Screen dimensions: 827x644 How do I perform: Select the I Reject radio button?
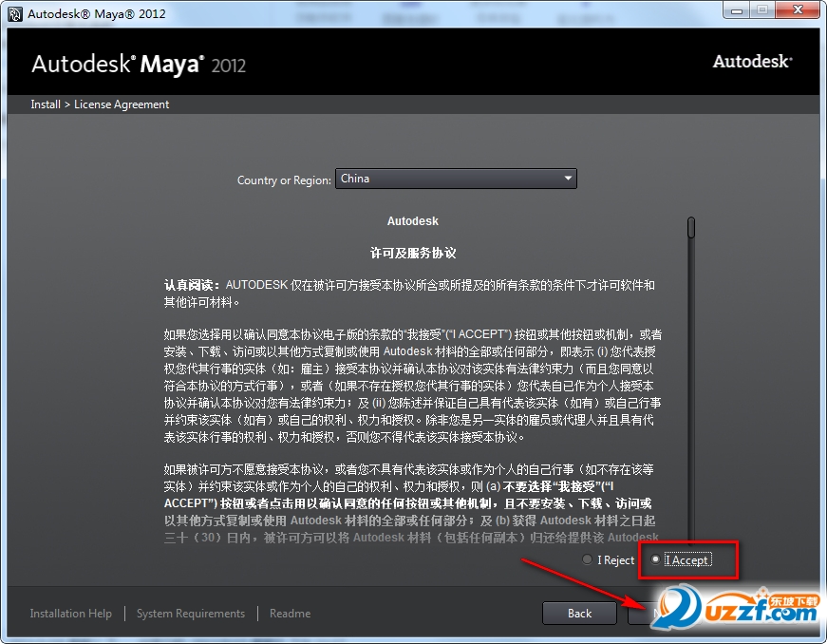(x=587, y=559)
